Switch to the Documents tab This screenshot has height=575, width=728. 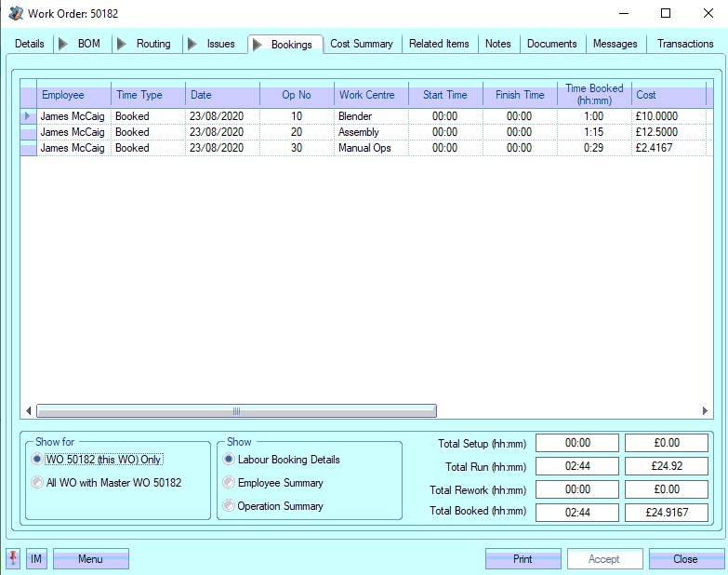[551, 44]
